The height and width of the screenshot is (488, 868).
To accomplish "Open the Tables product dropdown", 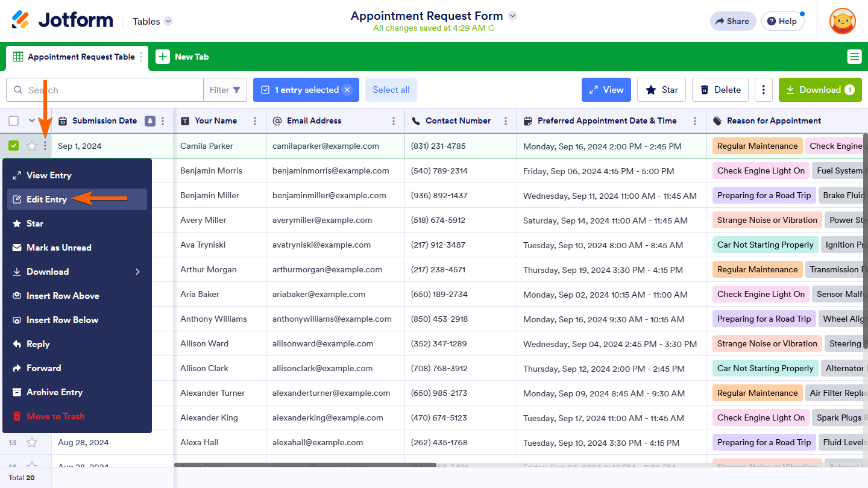I will click(x=153, y=21).
